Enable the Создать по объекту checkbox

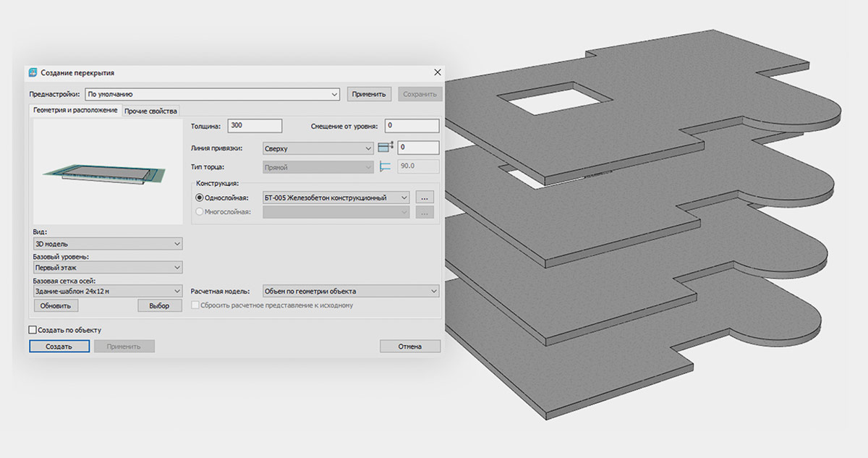pos(32,330)
